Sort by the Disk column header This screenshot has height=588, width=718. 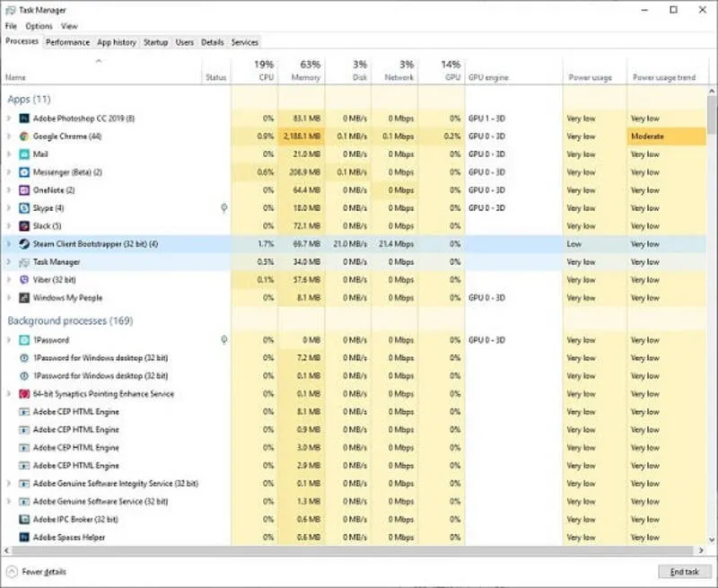click(348, 71)
